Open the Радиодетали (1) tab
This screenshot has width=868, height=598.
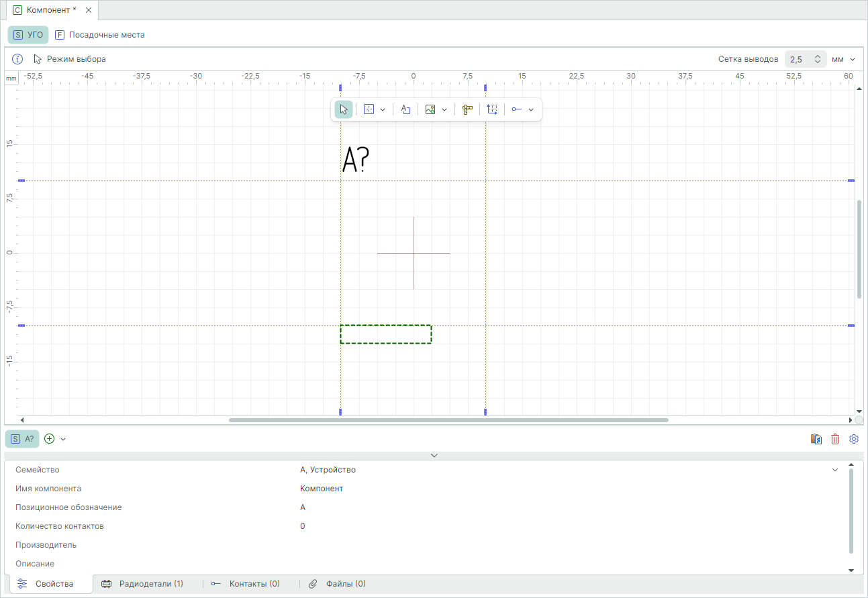142,584
